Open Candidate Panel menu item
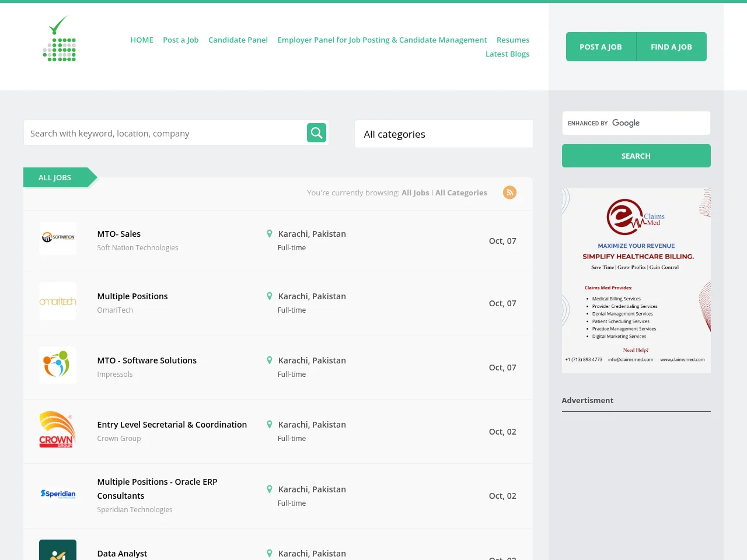Viewport: 747px width, 560px height. [238, 40]
